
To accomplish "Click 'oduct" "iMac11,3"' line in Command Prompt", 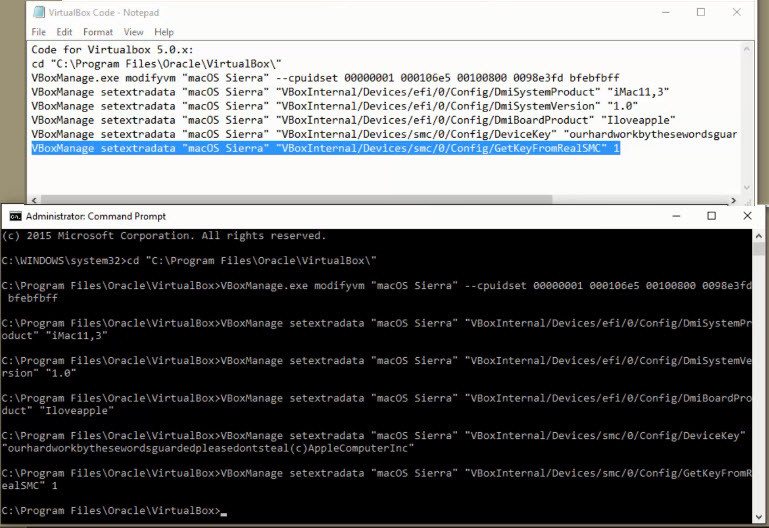I will (x=54, y=336).
